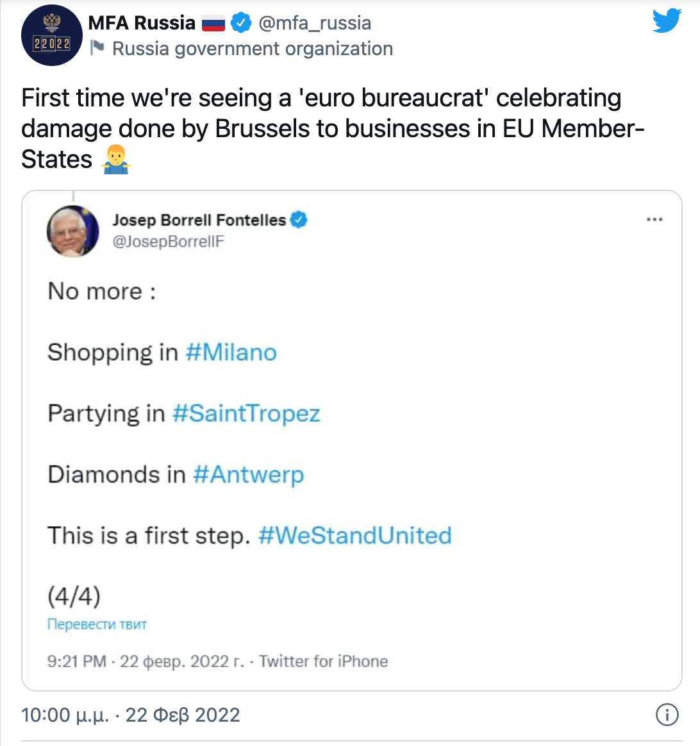Click the Twitter bird logo
The width and height of the screenshot is (700, 746).
click(x=667, y=21)
